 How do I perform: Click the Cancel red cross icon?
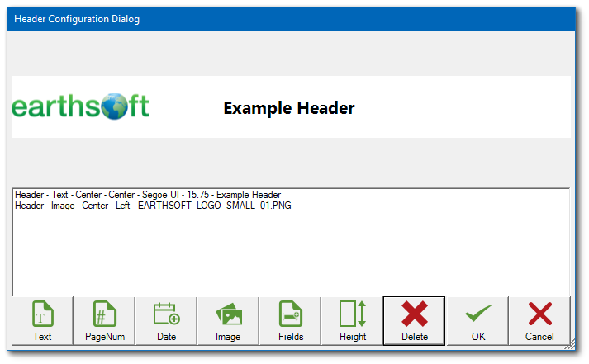(x=539, y=314)
